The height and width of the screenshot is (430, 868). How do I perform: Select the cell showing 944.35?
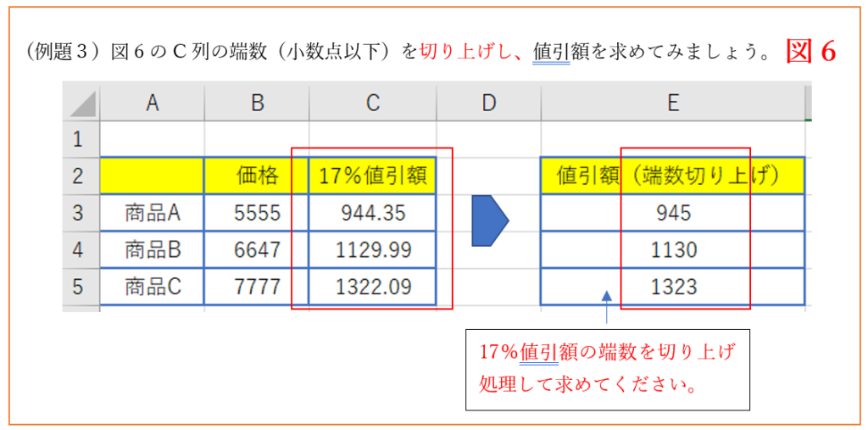[x=373, y=213]
